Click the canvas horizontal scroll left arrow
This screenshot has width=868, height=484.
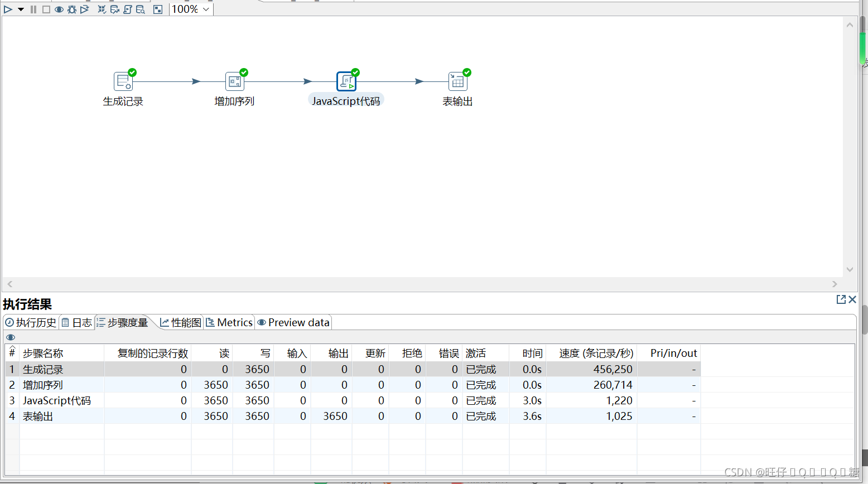pyautogui.click(x=10, y=284)
